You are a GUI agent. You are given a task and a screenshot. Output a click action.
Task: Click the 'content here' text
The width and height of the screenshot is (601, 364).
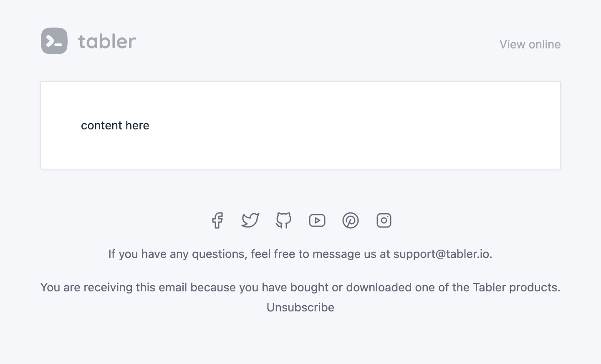115,125
